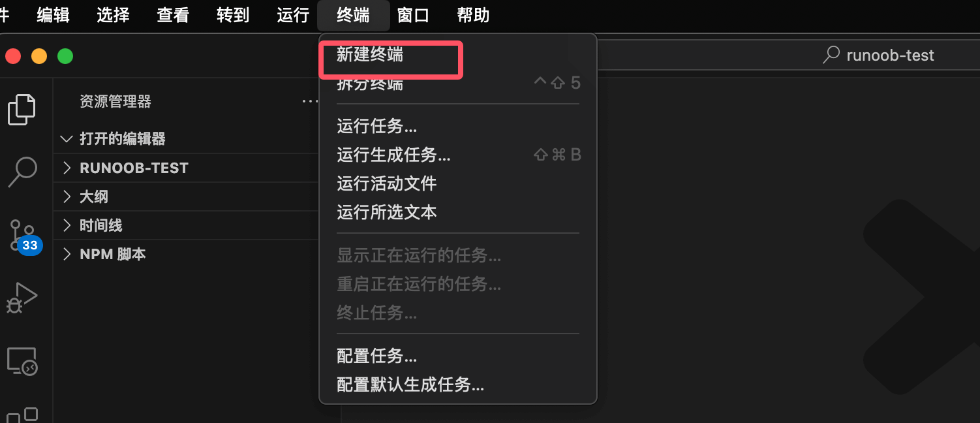Open the Search magnifier in activity bar
This screenshot has height=423, width=980.
point(22,172)
